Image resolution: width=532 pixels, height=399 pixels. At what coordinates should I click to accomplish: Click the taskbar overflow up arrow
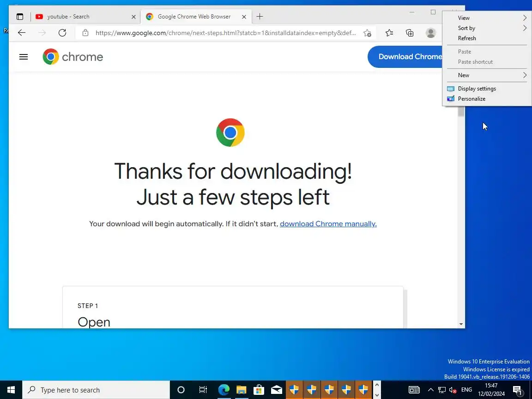point(377,385)
